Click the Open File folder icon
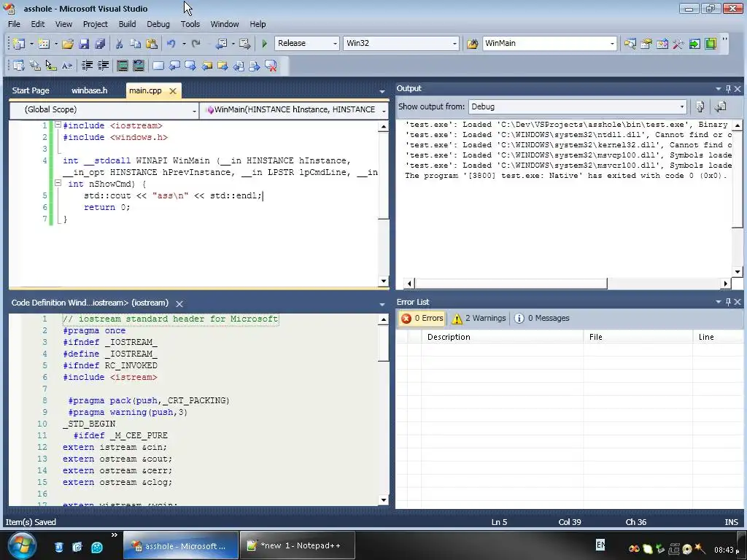 pos(68,43)
